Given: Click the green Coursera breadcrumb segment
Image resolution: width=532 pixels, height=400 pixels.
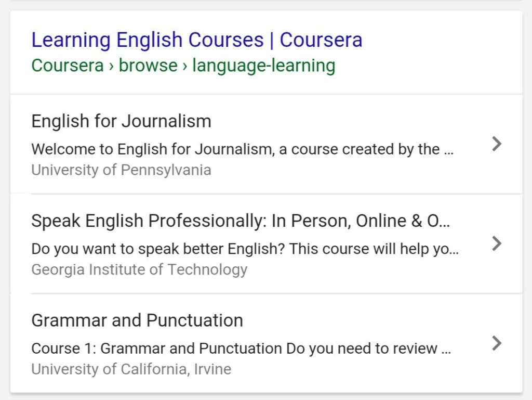Looking at the screenshot, I should pyautogui.click(x=68, y=66).
